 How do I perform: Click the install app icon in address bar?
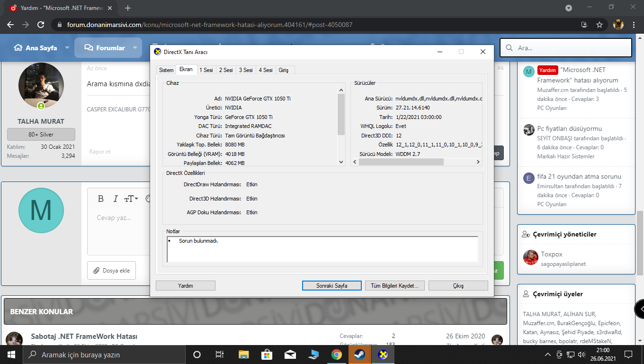584,25
